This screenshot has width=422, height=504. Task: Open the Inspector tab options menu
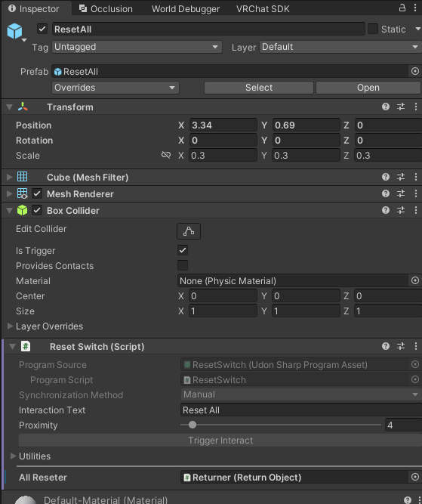415,8
